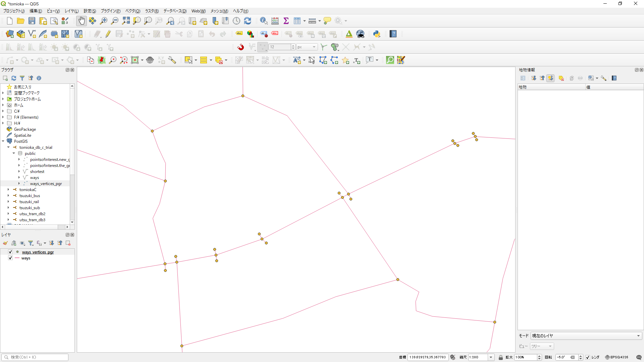Click the Zoom In magnifier tool

pyautogui.click(x=104, y=21)
